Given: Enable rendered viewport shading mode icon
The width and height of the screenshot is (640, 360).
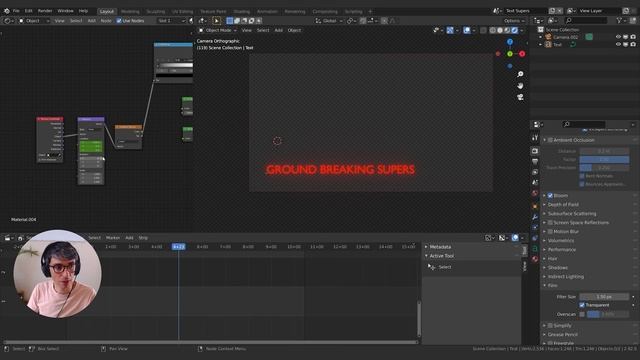Looking at the screenshot, I should pos(515,30).
